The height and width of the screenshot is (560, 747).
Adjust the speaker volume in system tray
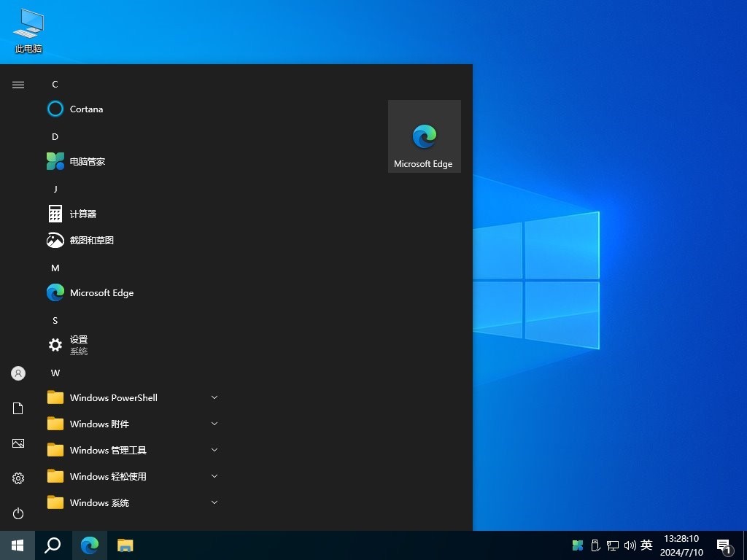(630, 545)
